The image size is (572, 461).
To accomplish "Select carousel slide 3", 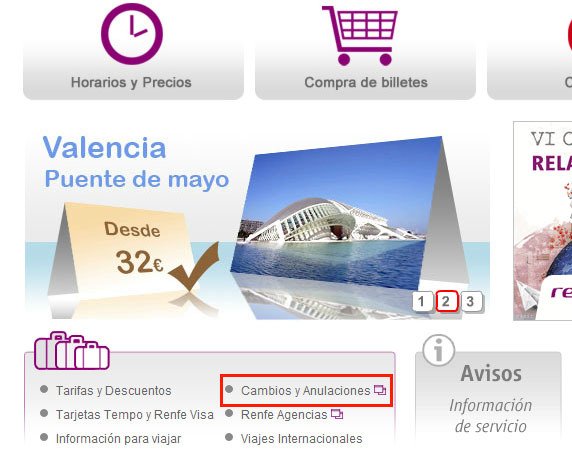I will (471, 302).
